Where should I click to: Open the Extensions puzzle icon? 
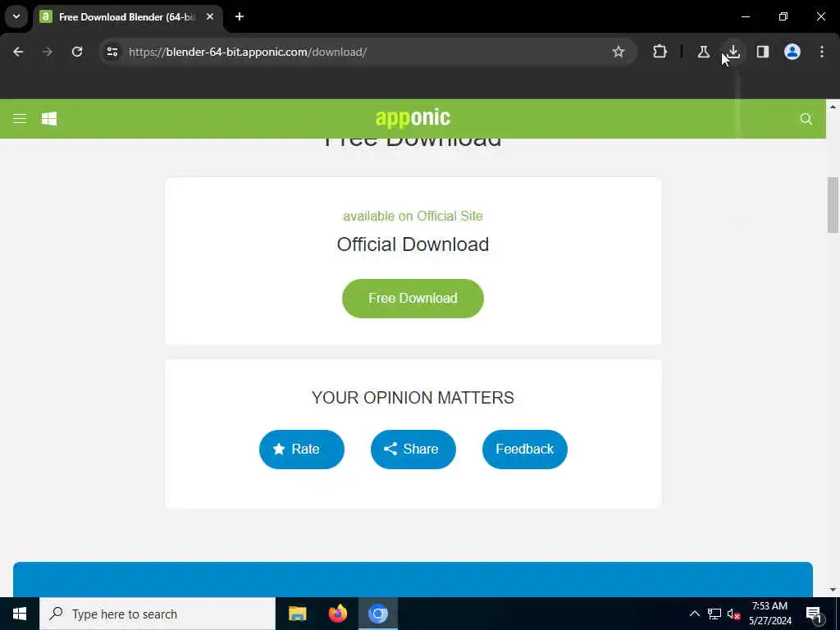tap(660, 52)
